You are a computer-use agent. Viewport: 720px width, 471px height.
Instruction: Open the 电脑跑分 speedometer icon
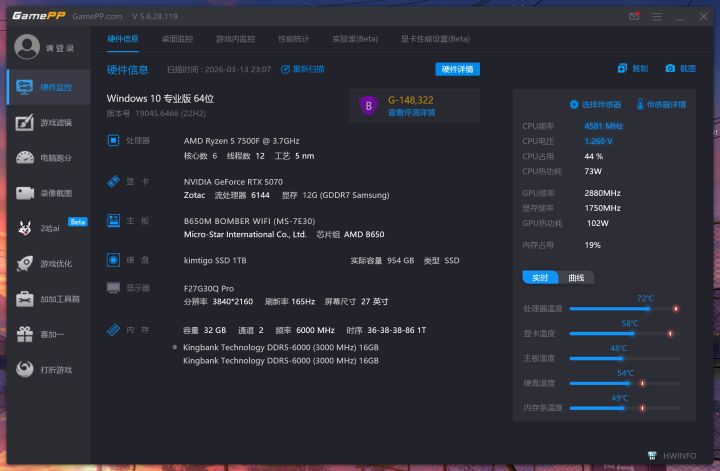(x=25, y=157)
